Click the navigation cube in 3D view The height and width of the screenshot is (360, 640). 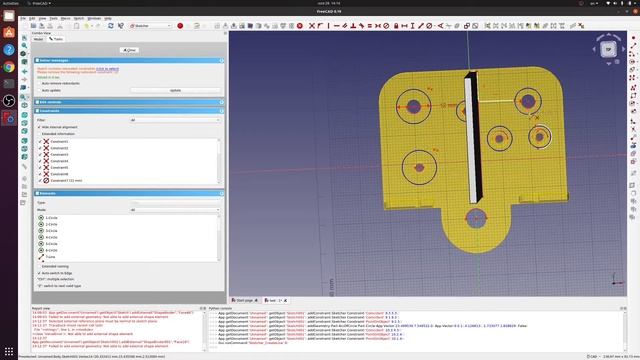point(608,49)
